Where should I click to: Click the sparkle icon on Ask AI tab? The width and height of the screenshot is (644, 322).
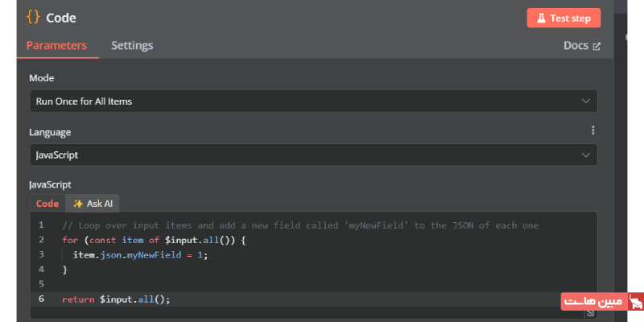click(78, 204)
